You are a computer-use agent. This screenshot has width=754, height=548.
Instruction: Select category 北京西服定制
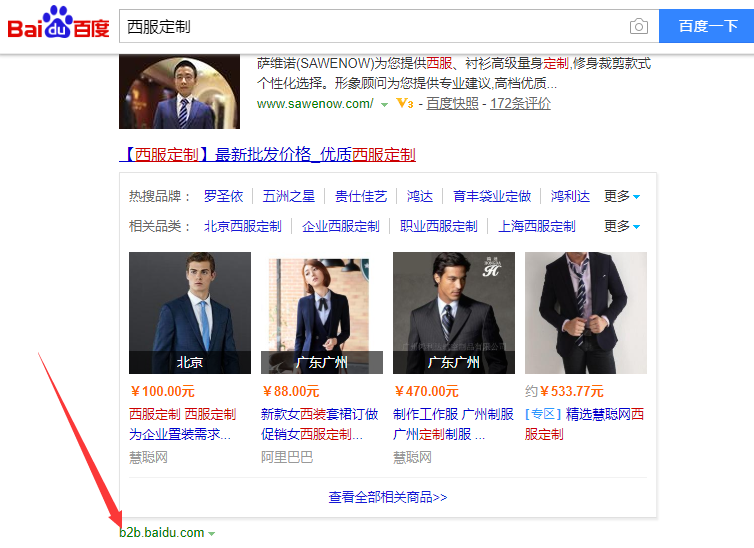click(243, 226)
